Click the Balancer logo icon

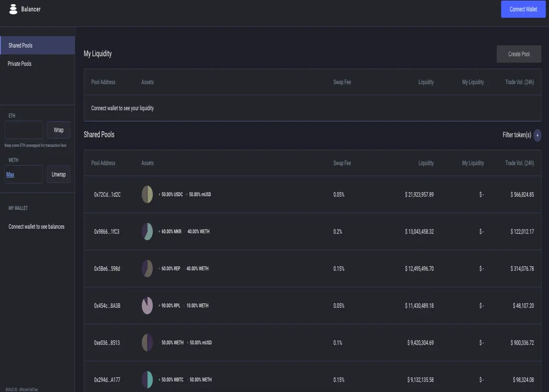click(x=13, y=9)
